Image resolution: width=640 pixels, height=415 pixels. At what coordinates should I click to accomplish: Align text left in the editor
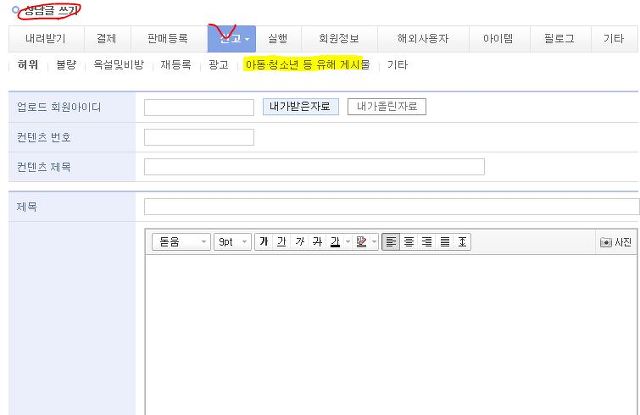391,242
